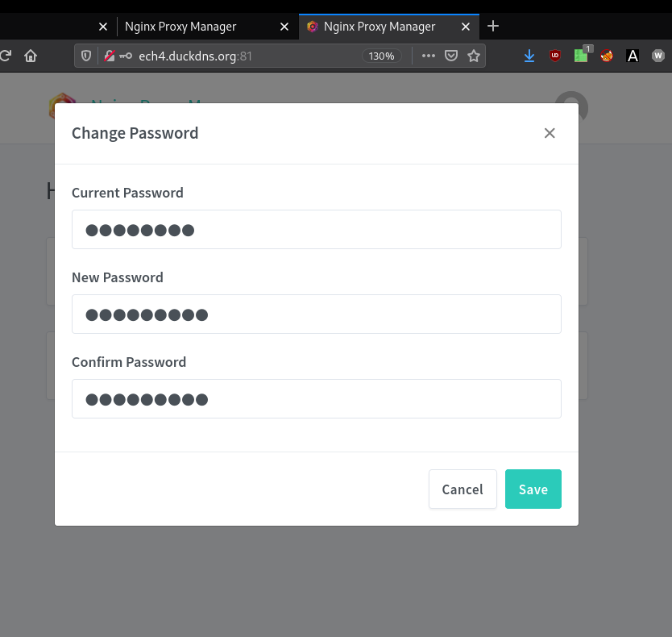Open the uBlock Origin extension
Screen dimensions: 672x637
click(x=554, y=56)
